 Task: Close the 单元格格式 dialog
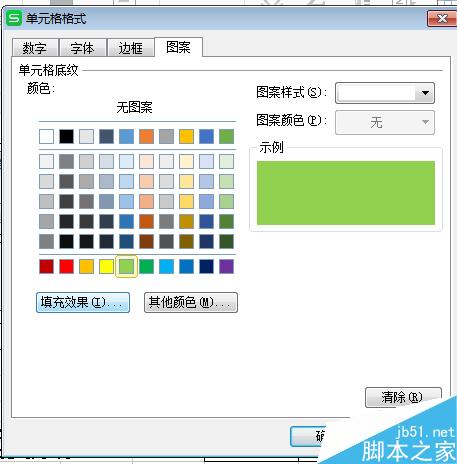click(x=442, y=19)
